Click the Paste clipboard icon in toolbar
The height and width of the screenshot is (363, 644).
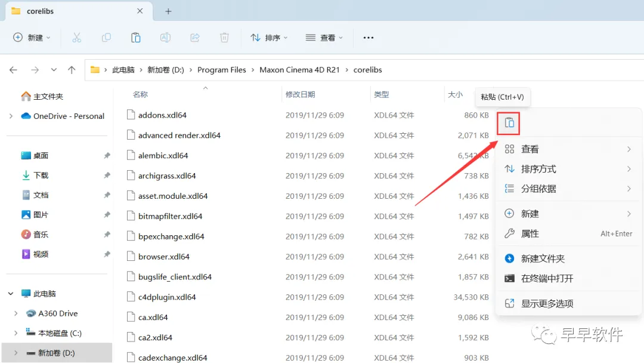136,38
